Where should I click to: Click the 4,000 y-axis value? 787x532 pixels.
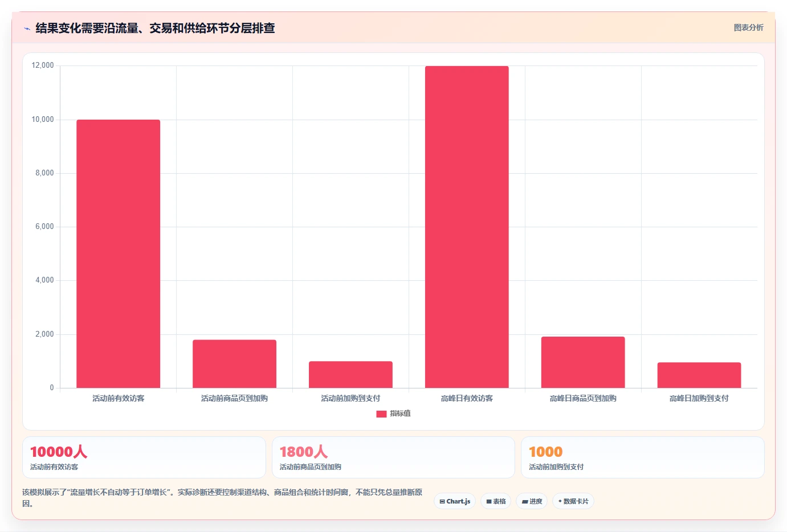click(x=44, y=280)
